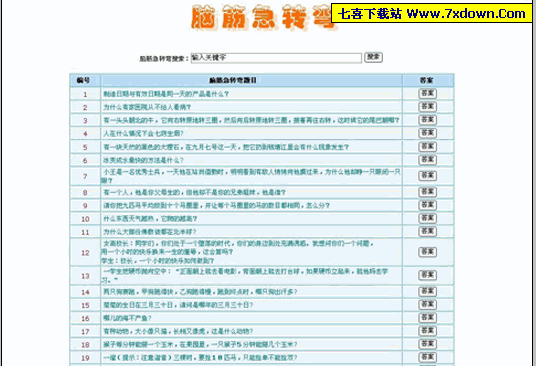Open the riddle text in row 6
536x366 pixels.
pos(144,160)
